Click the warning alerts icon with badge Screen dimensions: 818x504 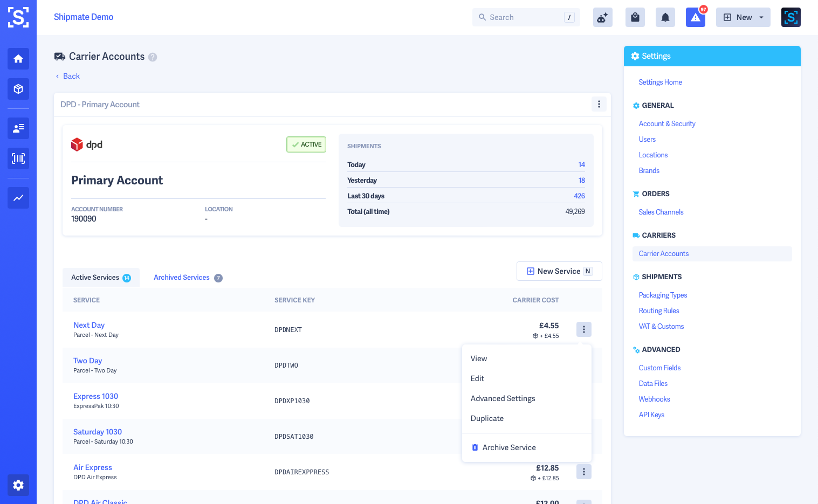pyautogui.click(x=695, y=17)
